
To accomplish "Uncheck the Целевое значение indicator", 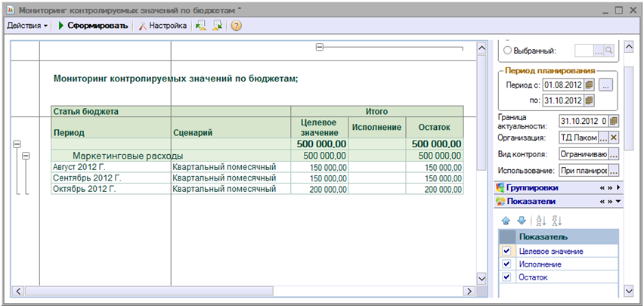I will point(506,252).
